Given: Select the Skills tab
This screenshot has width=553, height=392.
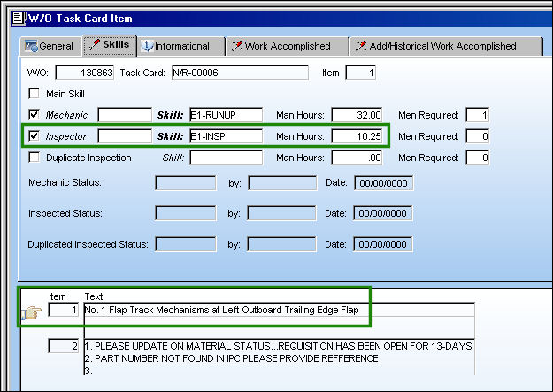Looking at the screenshot, I should point(110,45).
